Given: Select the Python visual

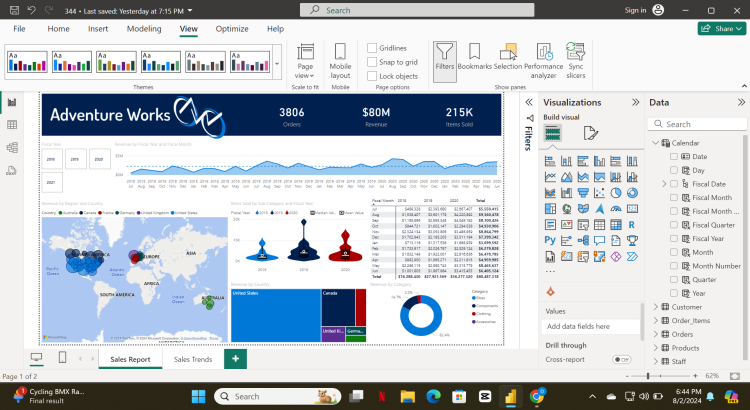Looking at the screenshot, I should point(550,240).
